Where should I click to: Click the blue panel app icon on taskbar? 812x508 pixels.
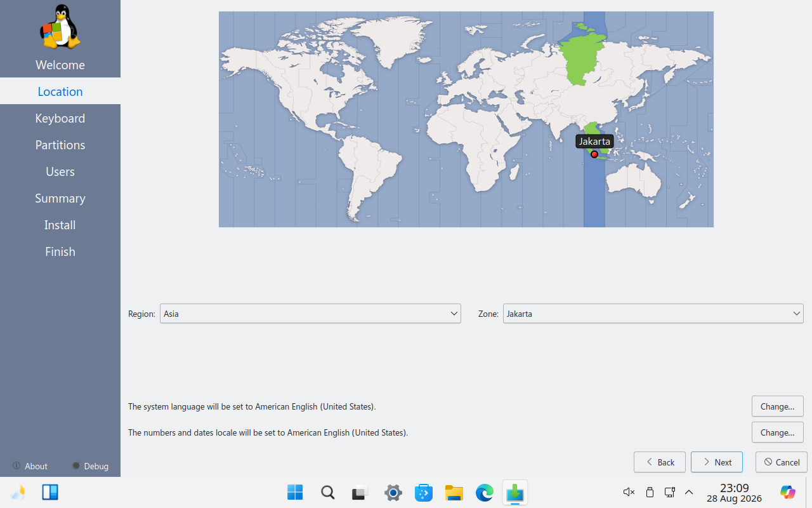point(50,492)
